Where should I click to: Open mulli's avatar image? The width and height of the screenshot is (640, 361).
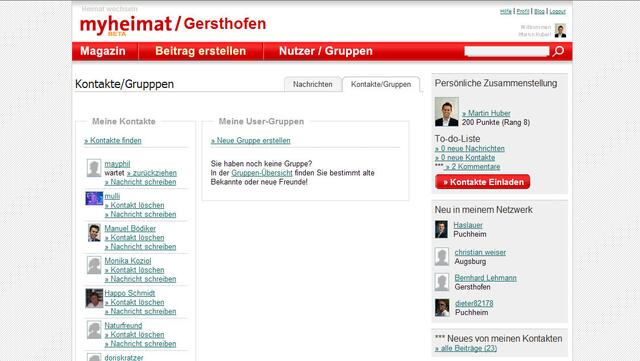94,198
